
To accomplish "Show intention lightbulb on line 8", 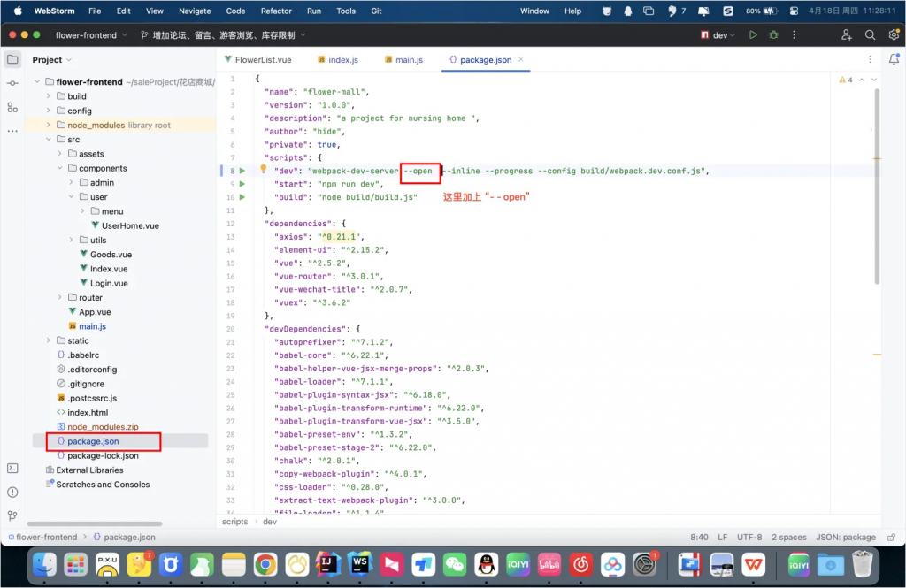I will click(263, 169).
